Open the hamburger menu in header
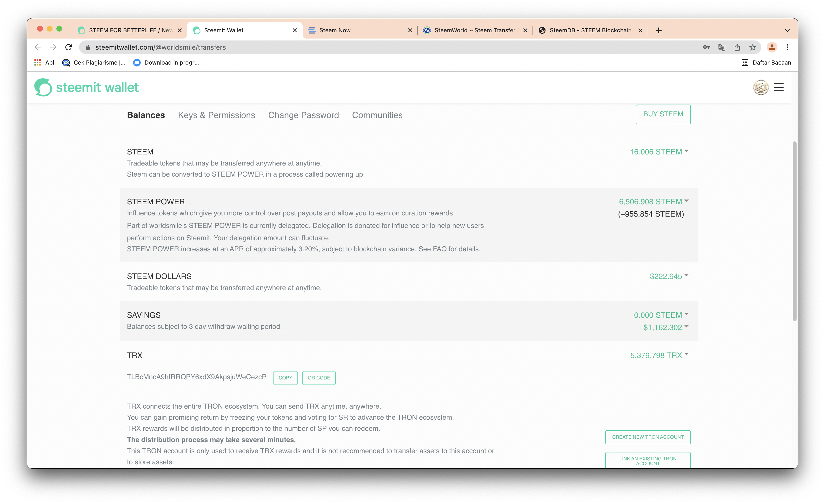Viewport: 825px width, 504px height. (x=778, y=87)
